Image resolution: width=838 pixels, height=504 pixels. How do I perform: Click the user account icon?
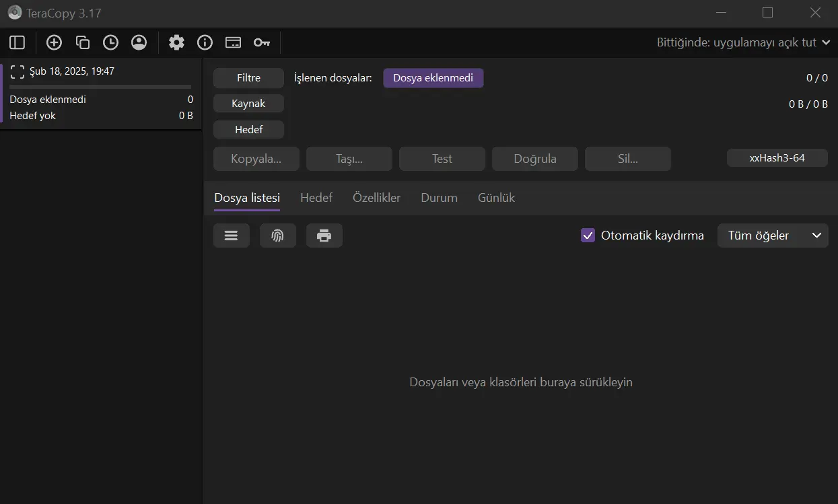tap(139, 42)
